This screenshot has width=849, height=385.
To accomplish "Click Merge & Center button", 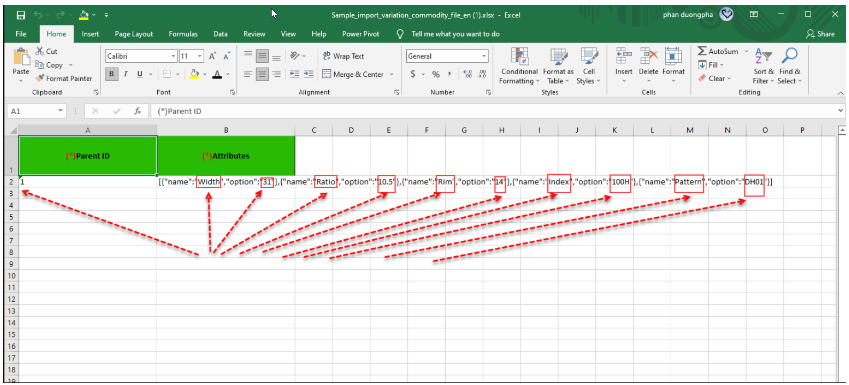I will tap(358, 74).
